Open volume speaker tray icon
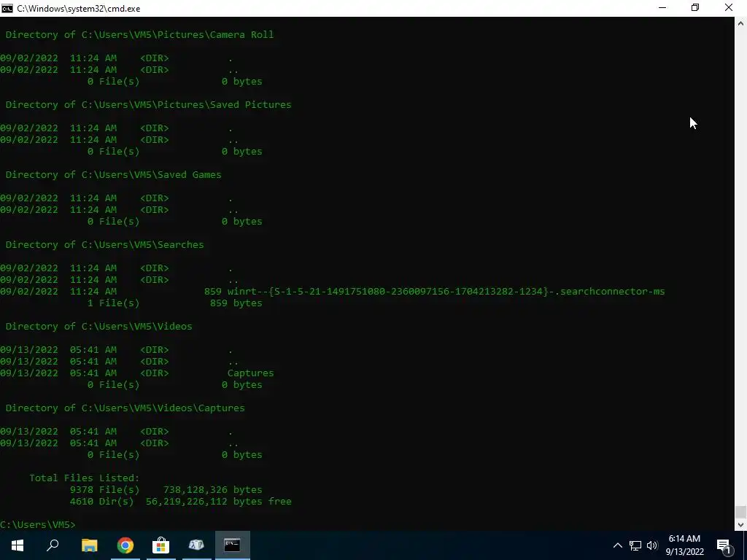Image resolution: width=747 pixels, height=560 pixels. (652, 545)
